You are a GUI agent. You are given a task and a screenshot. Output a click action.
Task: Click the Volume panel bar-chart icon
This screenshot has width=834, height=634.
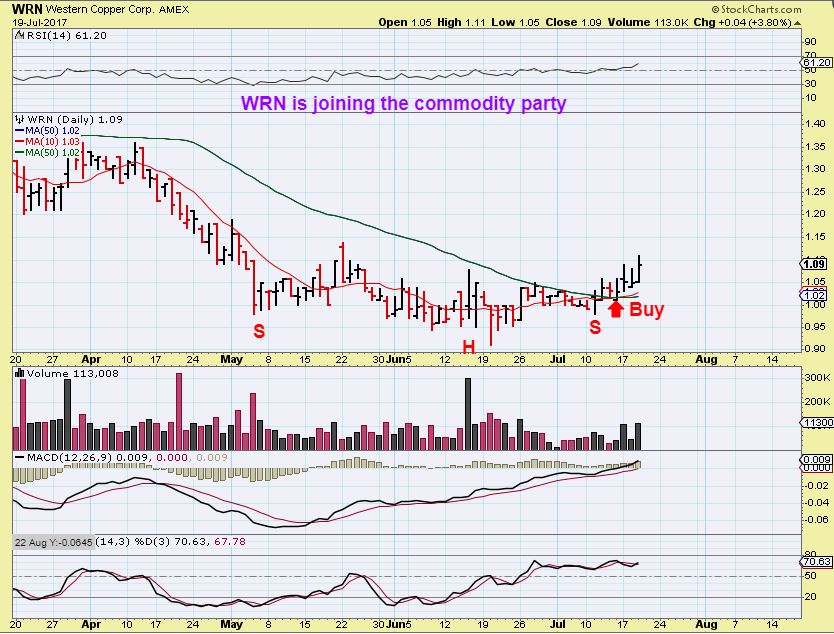pos(20,373)
